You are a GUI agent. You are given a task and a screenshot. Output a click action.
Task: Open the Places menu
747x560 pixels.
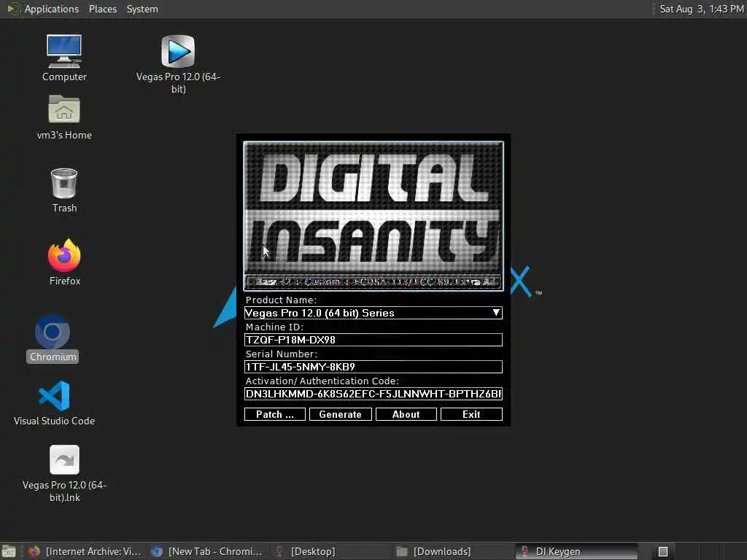(x=102, y=9)
